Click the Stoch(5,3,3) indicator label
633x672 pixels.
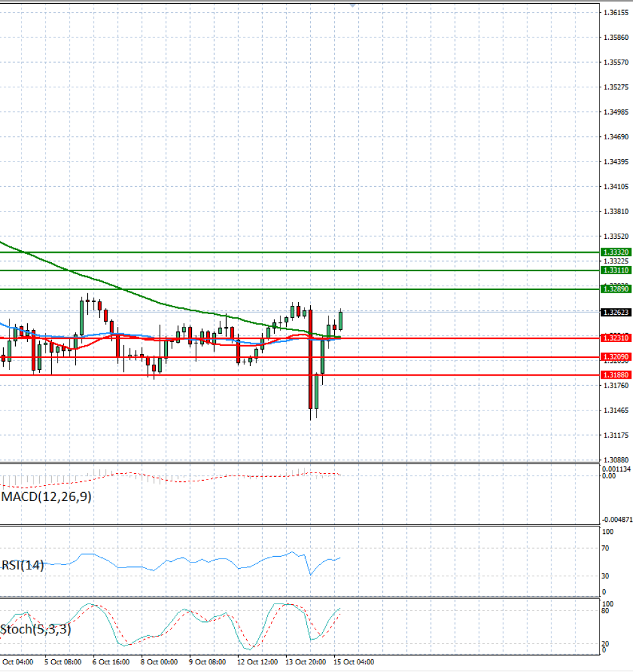click(35, 629)
